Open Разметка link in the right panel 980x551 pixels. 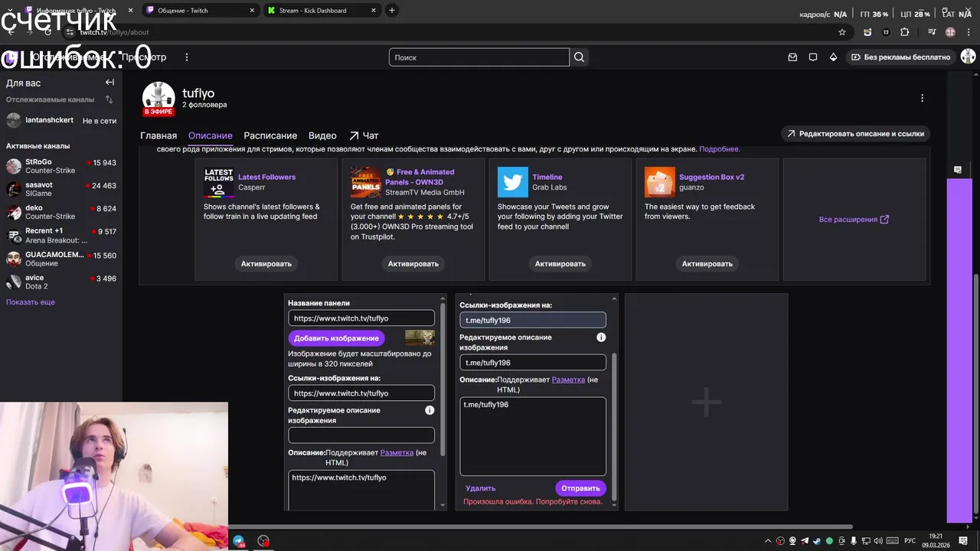point(568,380)
